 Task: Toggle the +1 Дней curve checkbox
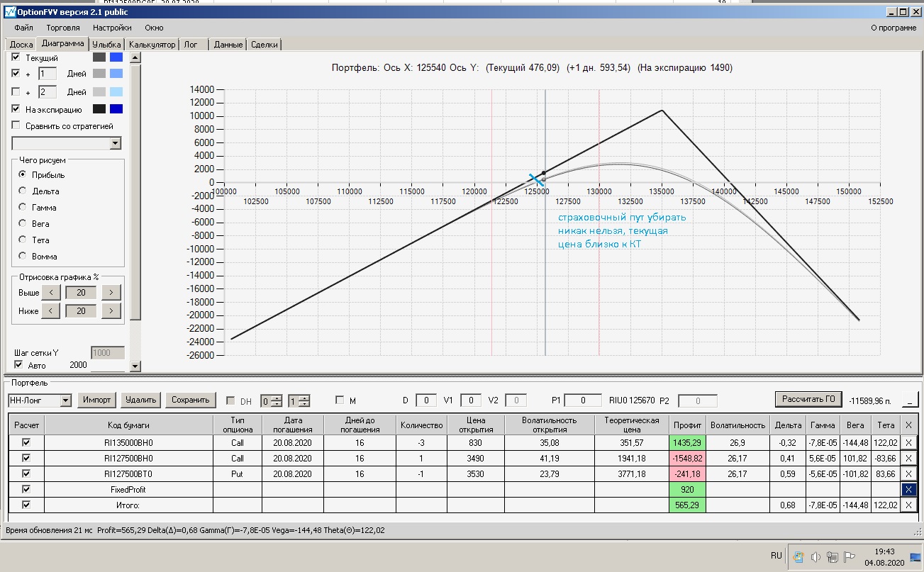pyautogui.click(x=16, y=73)
